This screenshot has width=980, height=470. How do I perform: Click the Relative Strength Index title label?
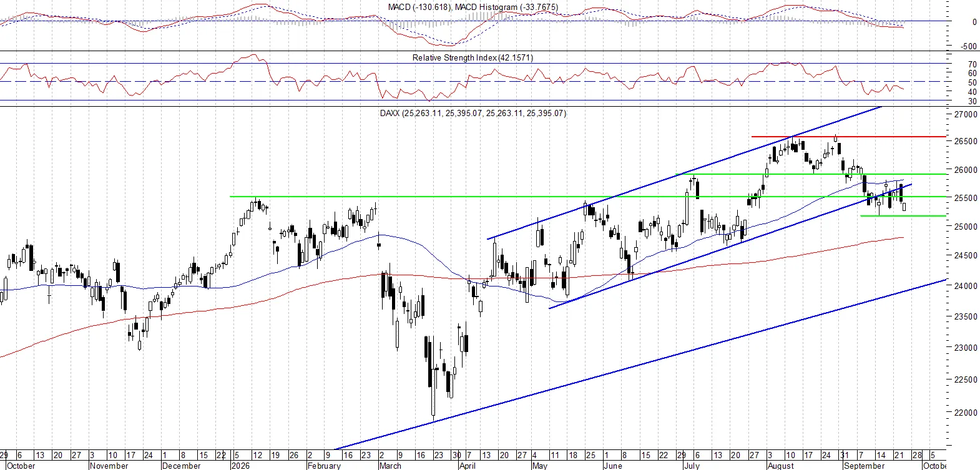(x=473, y=57)
